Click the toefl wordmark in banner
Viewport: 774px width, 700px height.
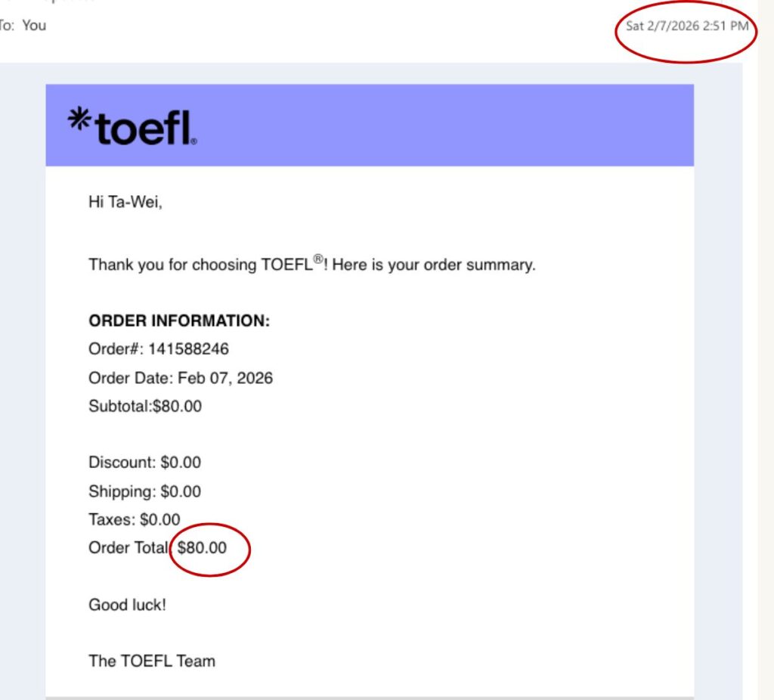(144, 129)
